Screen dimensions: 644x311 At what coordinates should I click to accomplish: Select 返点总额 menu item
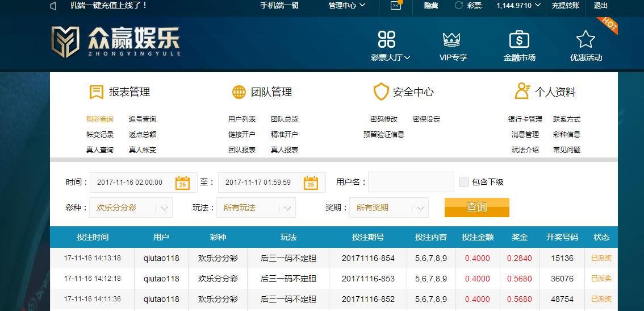[x=143, y=135]
